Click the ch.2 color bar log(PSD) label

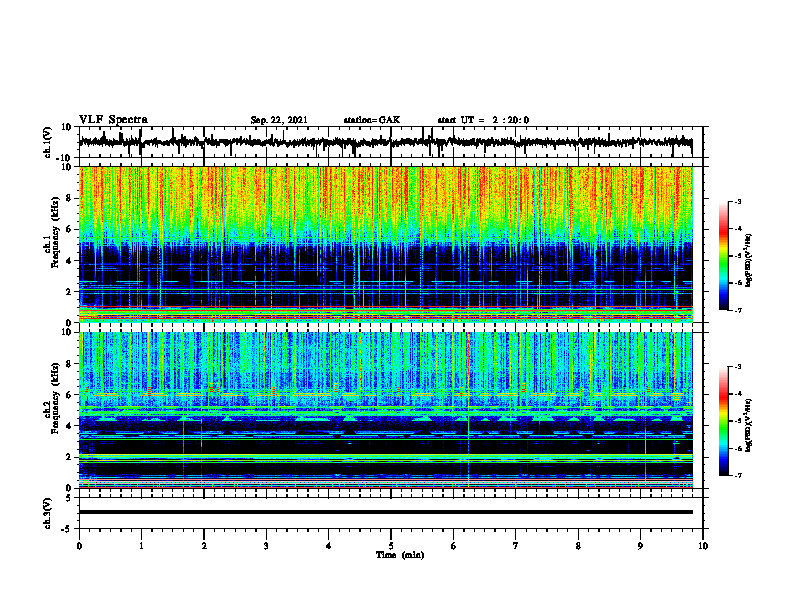coord(749,425)
